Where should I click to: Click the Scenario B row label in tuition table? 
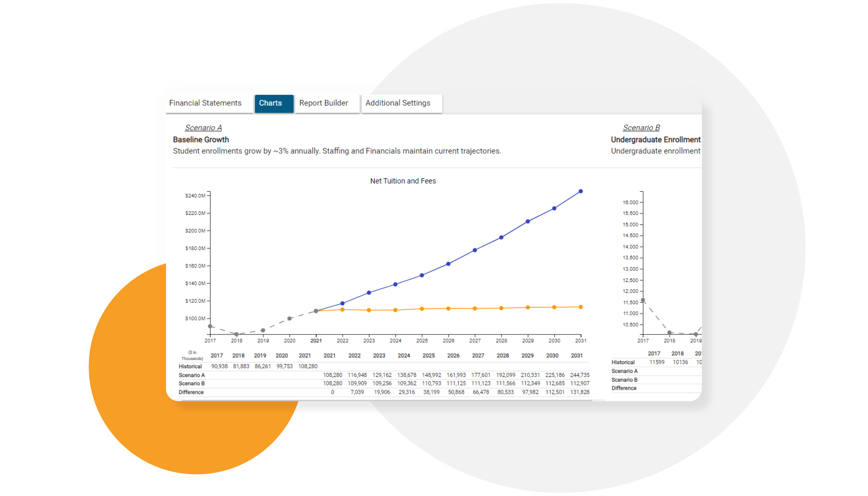[x=192, y=384]
